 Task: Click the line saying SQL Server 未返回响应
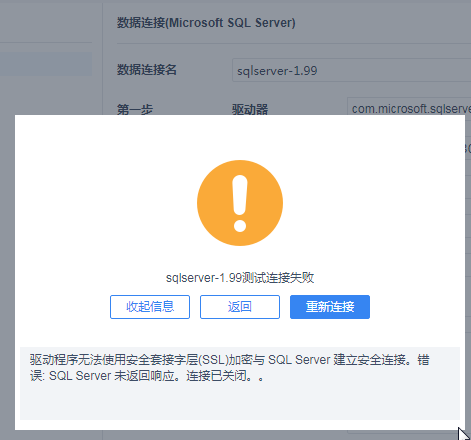(147, 376)
